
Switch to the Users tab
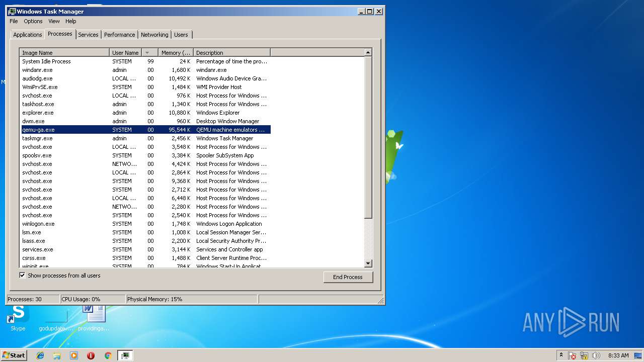181,35
